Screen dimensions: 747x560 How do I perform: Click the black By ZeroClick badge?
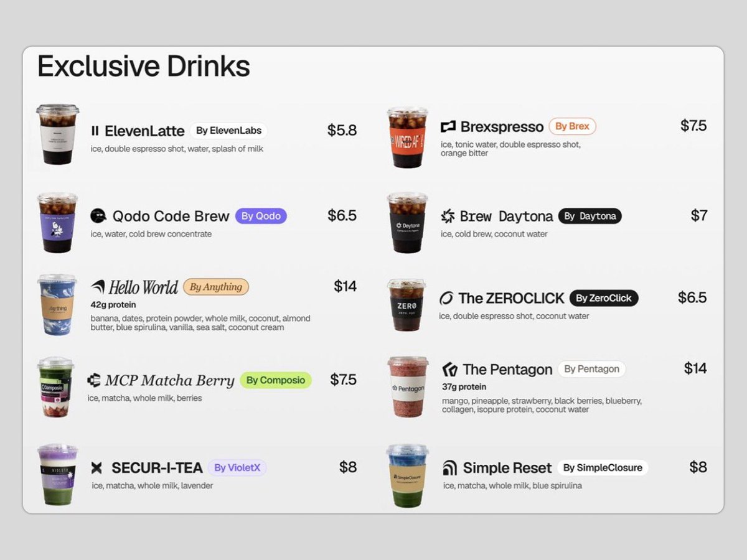(604, 298)
